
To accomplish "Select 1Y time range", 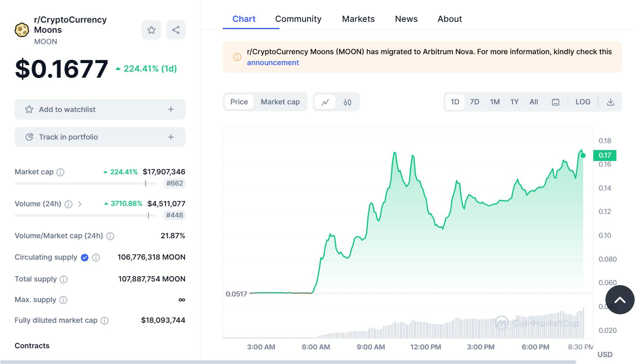I will pyautogui.click(x=514, y=102).
